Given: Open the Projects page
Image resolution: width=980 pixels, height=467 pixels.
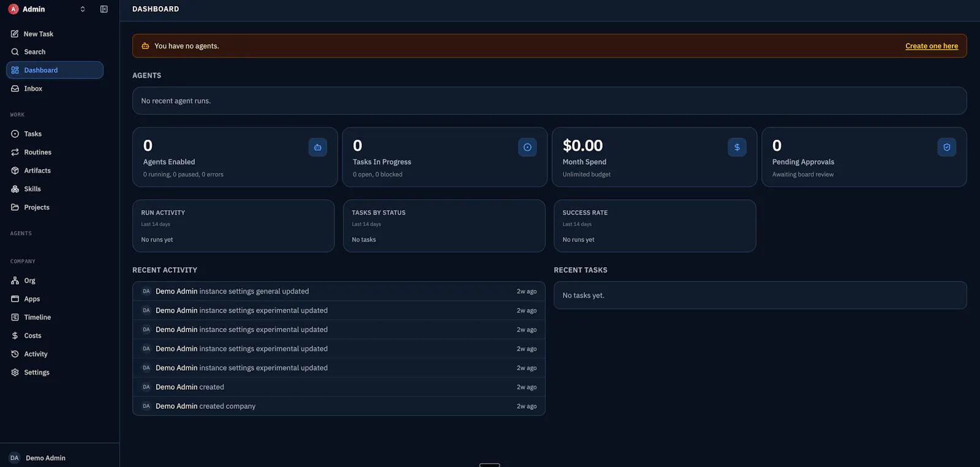Looking at the screenshot, I should tap(55, 207).
